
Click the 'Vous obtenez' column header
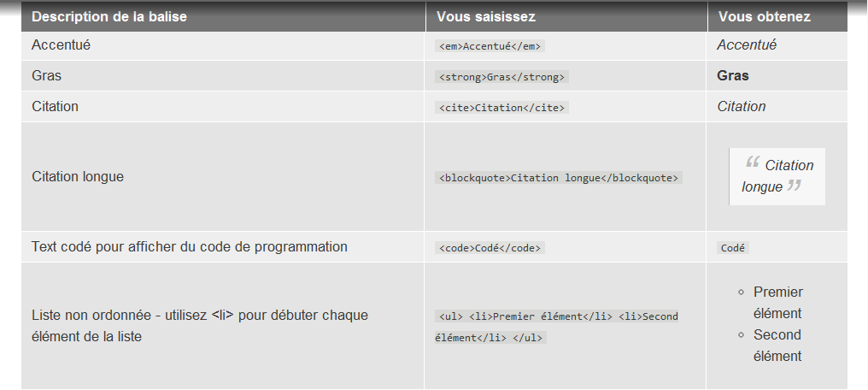pyautogui.click(x=764, y=16)
